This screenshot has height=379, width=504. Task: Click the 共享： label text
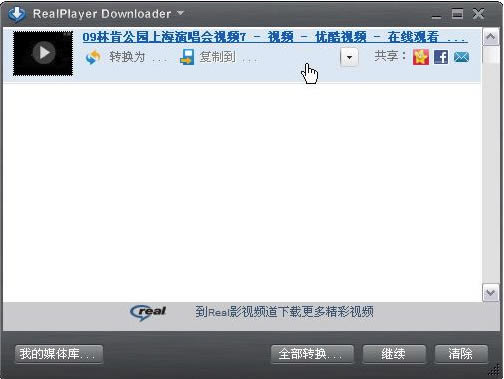point(390,56)
